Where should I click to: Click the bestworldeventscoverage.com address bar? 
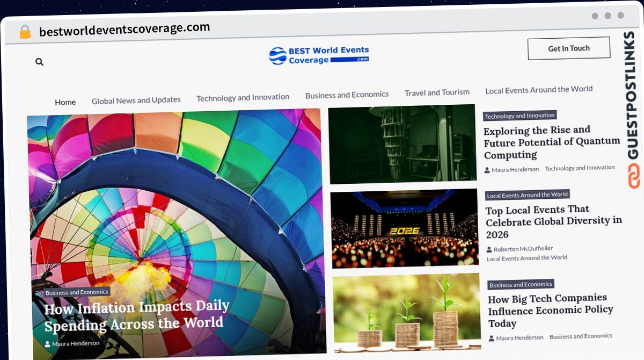coord(125,30)
